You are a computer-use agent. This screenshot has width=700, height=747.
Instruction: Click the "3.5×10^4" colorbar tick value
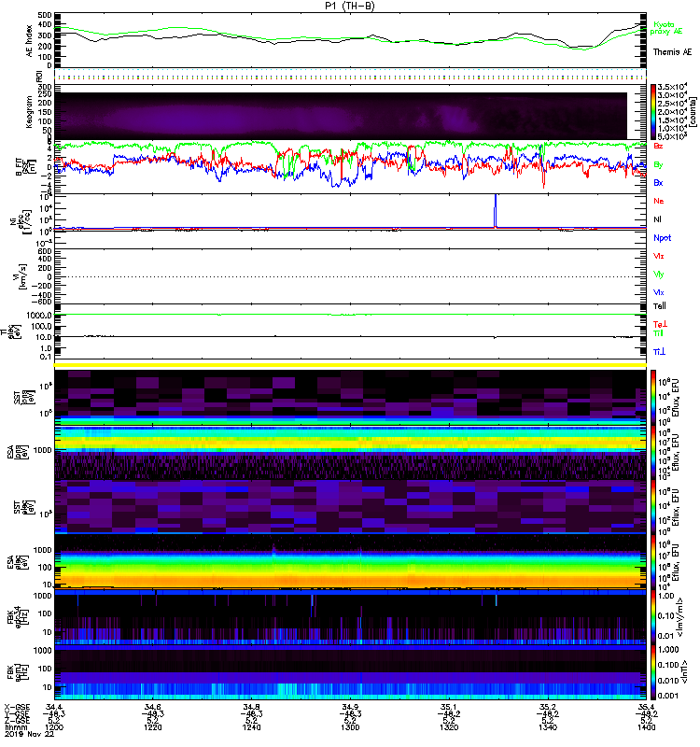(672, 87)
